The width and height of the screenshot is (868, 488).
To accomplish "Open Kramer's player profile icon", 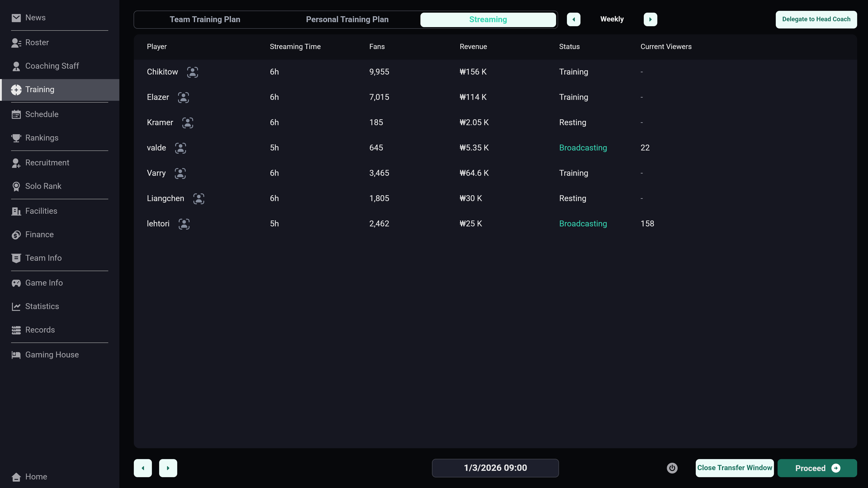I will click(x=188, y=123).
